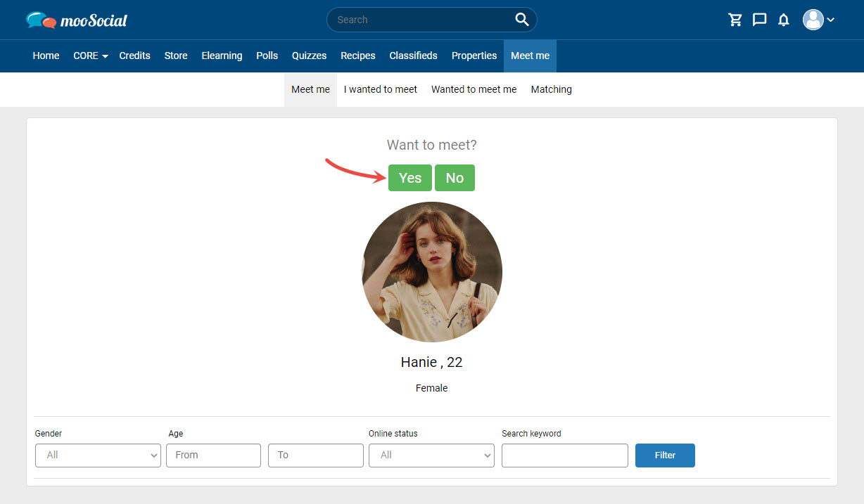Open the Credits page

134,56
